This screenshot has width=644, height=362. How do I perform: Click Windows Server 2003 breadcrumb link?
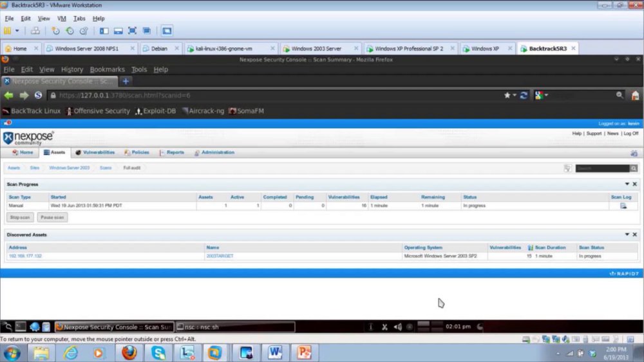click(69, 168)
